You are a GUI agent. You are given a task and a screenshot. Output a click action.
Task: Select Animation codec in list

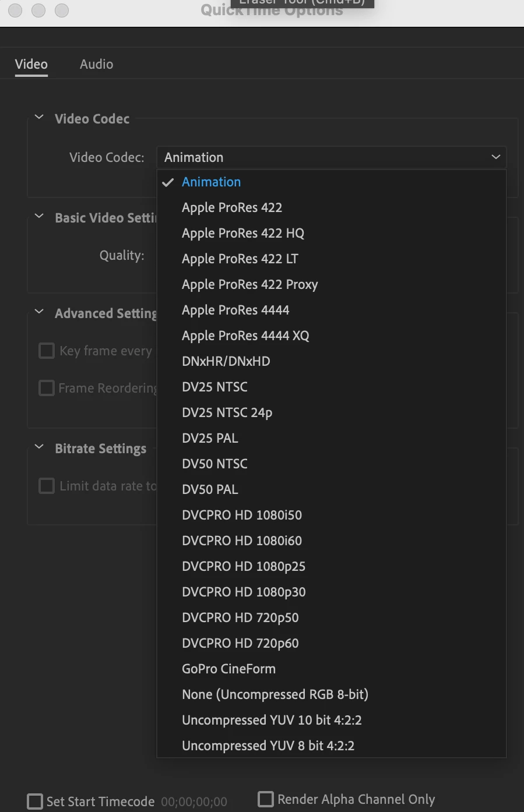(x=331, y=182)
